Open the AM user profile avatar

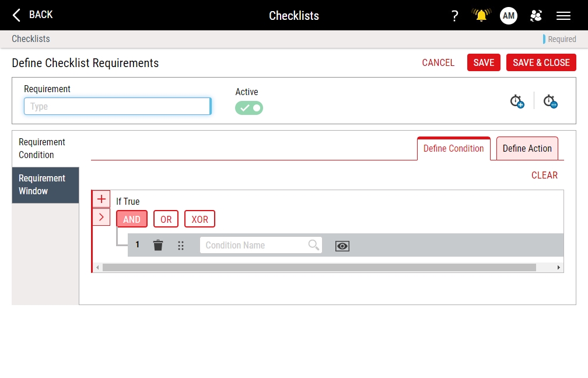[509, 16]
